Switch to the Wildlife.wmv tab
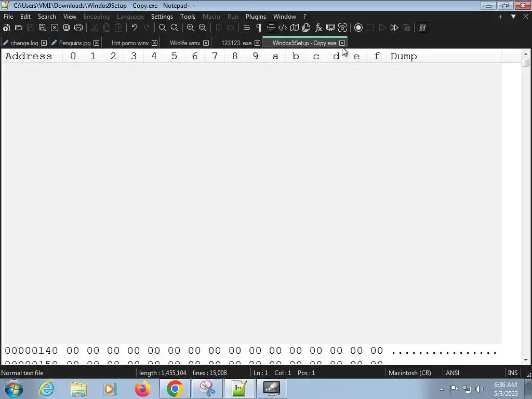532x399 pixels. pos(185,43)
